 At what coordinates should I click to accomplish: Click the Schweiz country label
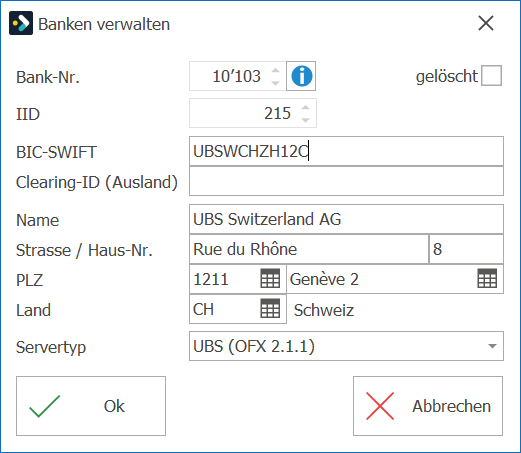324,310
